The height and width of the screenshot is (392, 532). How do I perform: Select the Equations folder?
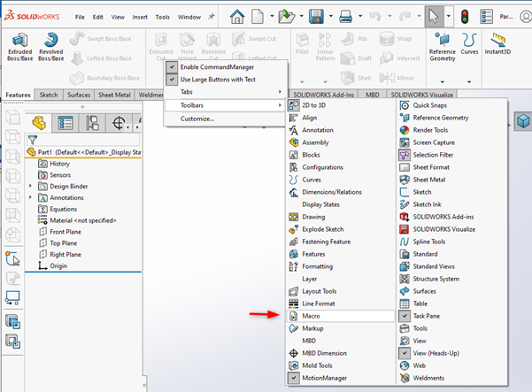pos(58,209)
